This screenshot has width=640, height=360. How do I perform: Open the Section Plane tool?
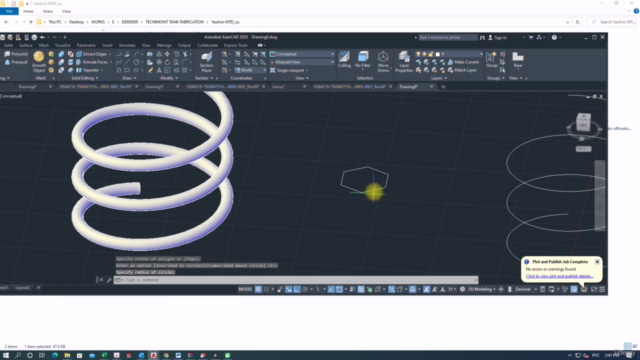207,62
